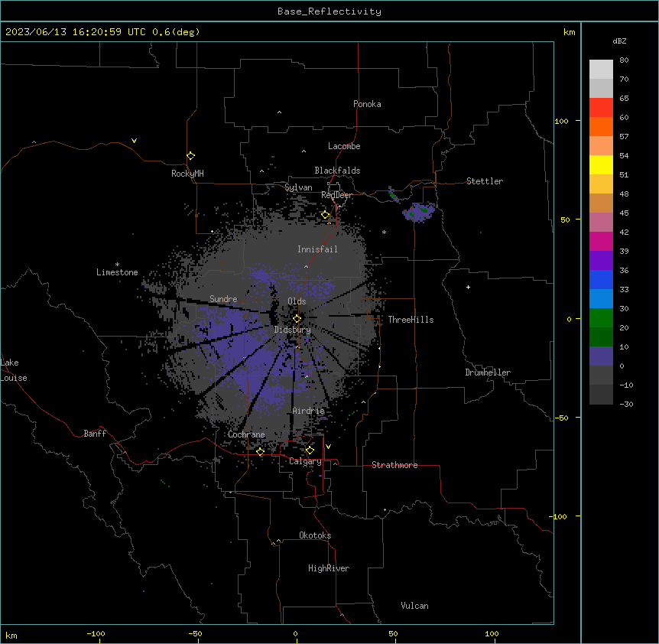Select the red 60-65 dBZ legend color
The height and width of the screenshot is (644, 659).
coord(601,107)
